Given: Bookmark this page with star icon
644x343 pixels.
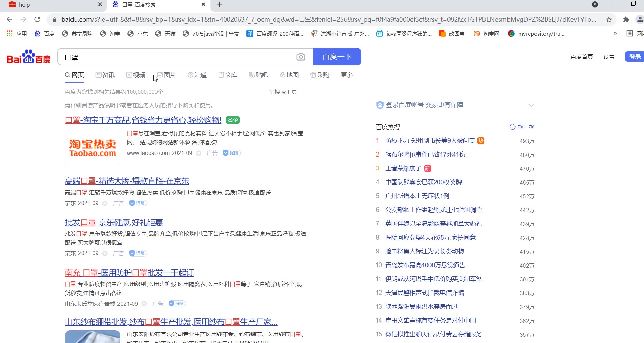Looking at the screenshot, I should tap(609, 20).
